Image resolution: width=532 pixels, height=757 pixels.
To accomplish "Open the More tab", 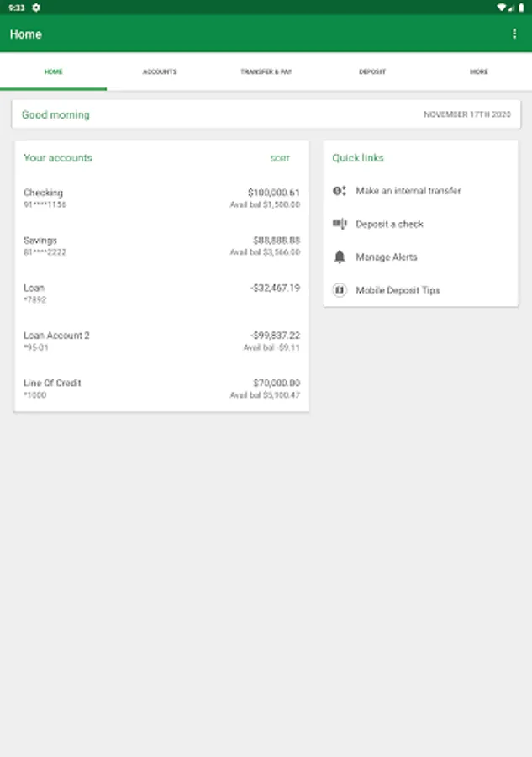I will [x=478, y=71].
